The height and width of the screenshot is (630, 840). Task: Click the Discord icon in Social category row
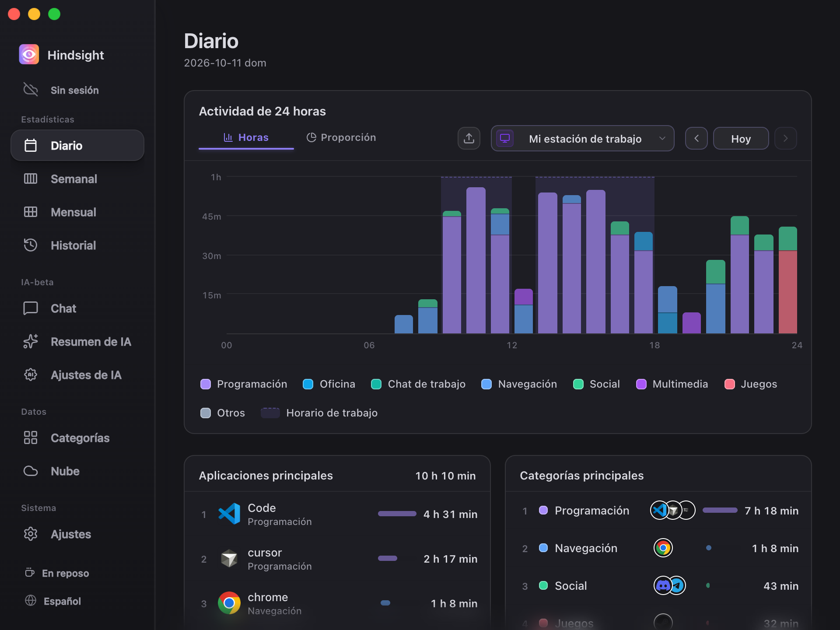662,585
